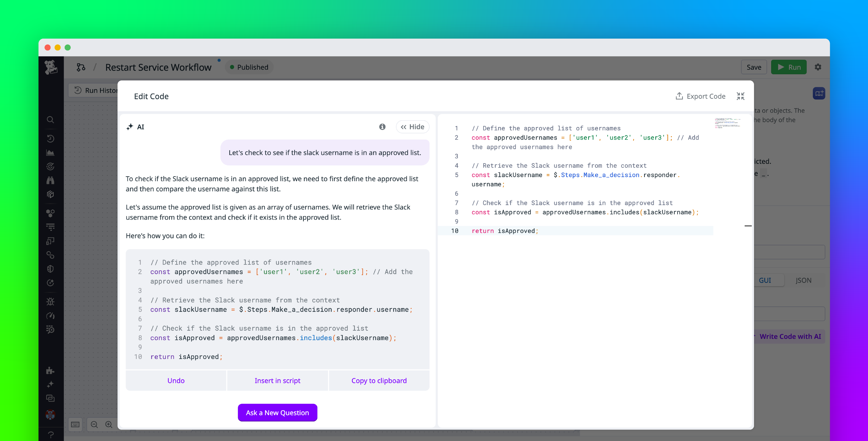Viewport: 868px width, 441px height.
Task: Hide the AI assistant panel
Action: (413, 127)
